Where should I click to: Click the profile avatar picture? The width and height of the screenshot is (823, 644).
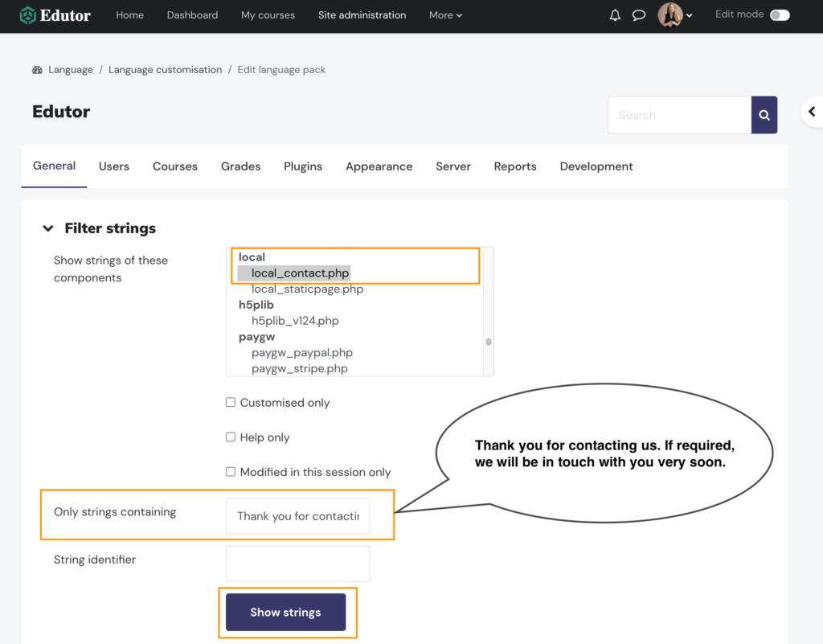[669, 14]
